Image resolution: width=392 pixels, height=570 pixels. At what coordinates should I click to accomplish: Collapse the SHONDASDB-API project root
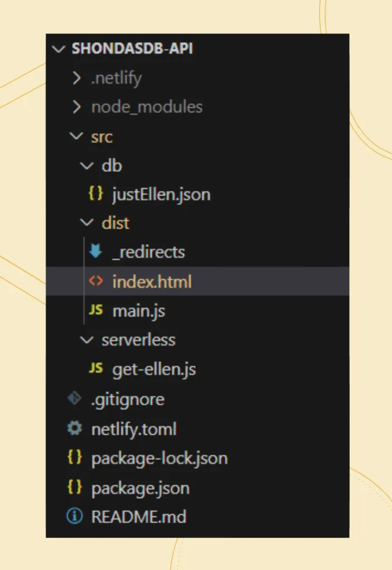click(x=59, y=49)
